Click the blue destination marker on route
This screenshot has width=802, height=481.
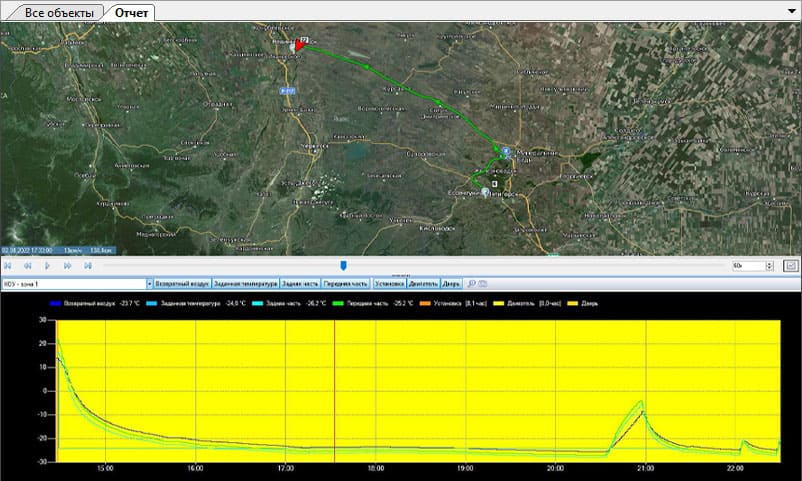pos(506,152)
